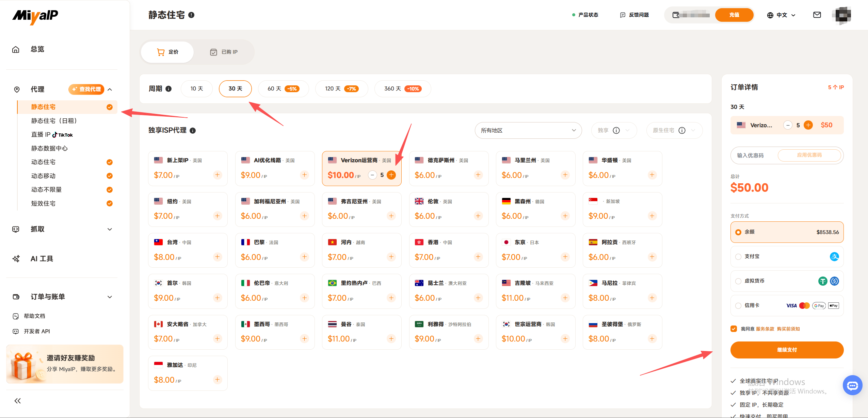
Task: Switch to the 已购 IP tab
Action: pos(224,52)
